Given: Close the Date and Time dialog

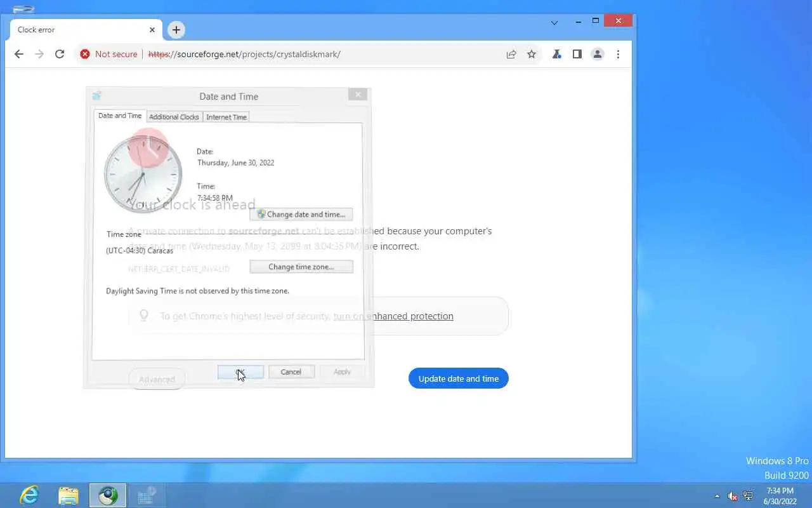Looking at the screenshot, I should (x=358, y=94).
